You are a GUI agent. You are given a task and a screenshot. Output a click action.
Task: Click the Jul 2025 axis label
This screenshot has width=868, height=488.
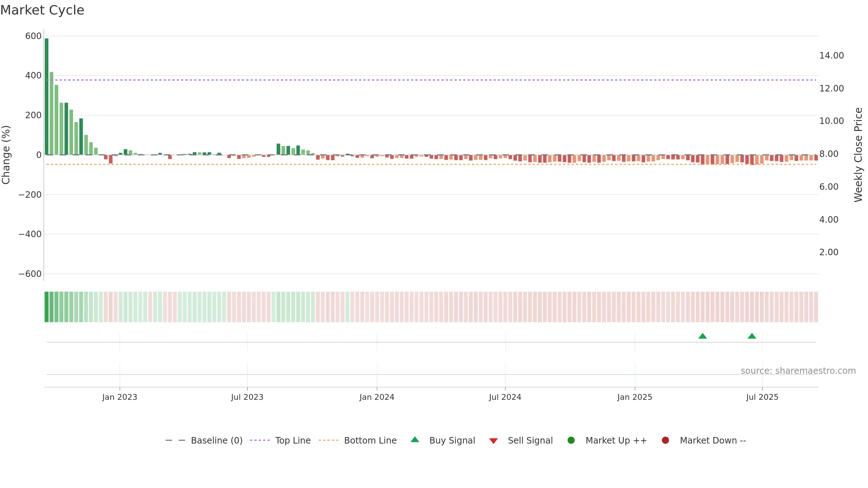coord(762,397)
